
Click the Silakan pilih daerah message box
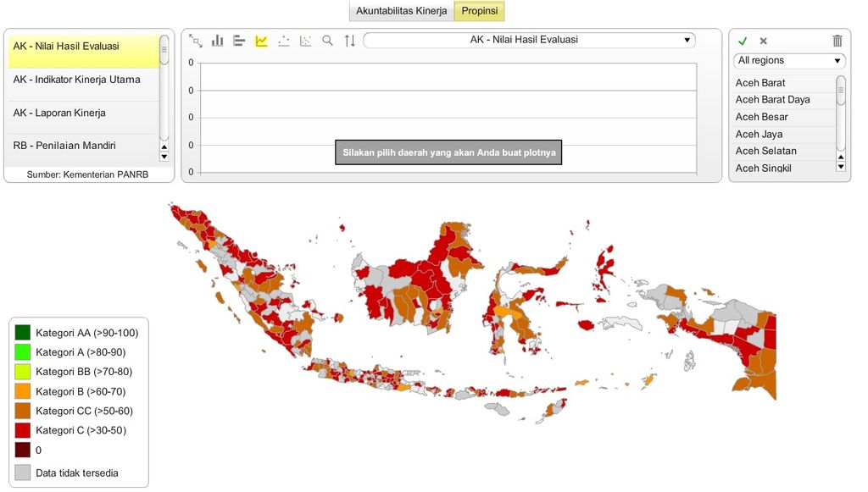click(448, 152)
